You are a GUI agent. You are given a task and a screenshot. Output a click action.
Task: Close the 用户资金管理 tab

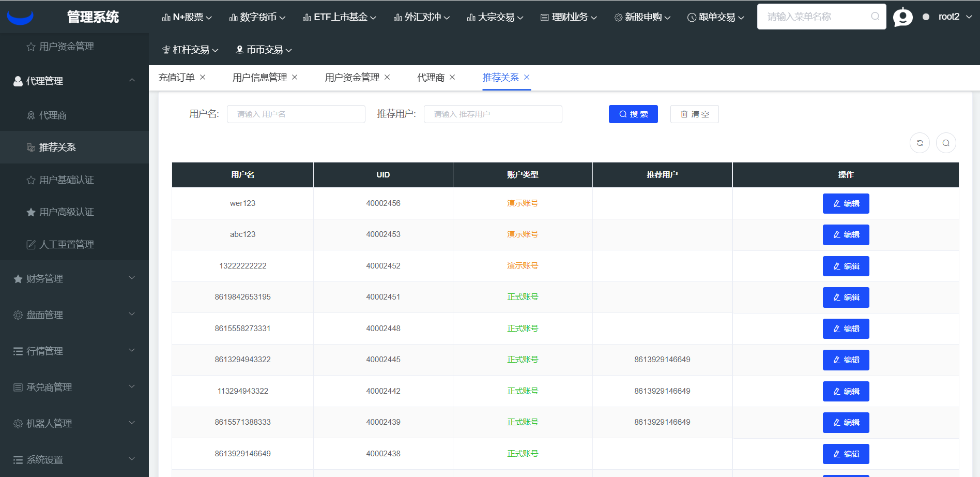(387, 77)
